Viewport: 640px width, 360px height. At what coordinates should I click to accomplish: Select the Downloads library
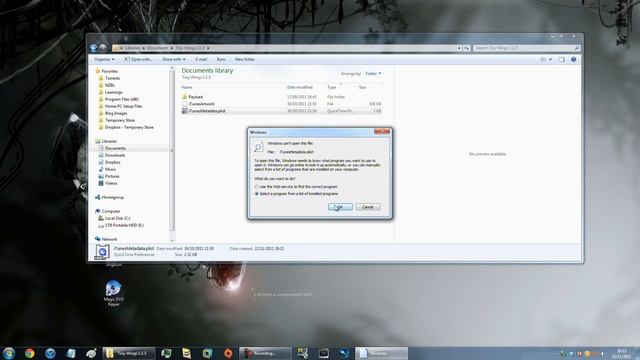(115, 155)
